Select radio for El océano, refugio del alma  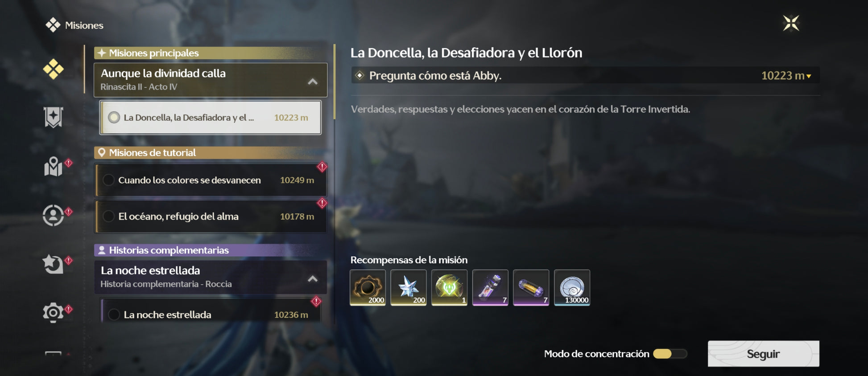108,216
